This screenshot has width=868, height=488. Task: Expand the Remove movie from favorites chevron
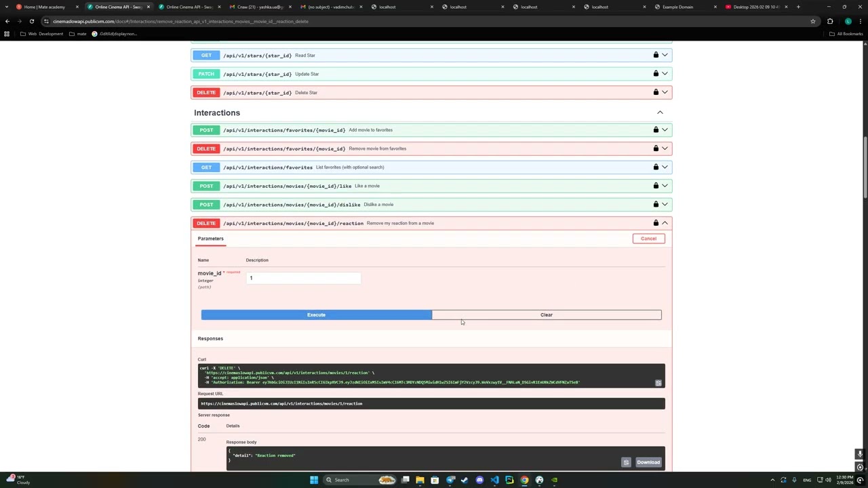pyautogui.click(x=665, y=148)
